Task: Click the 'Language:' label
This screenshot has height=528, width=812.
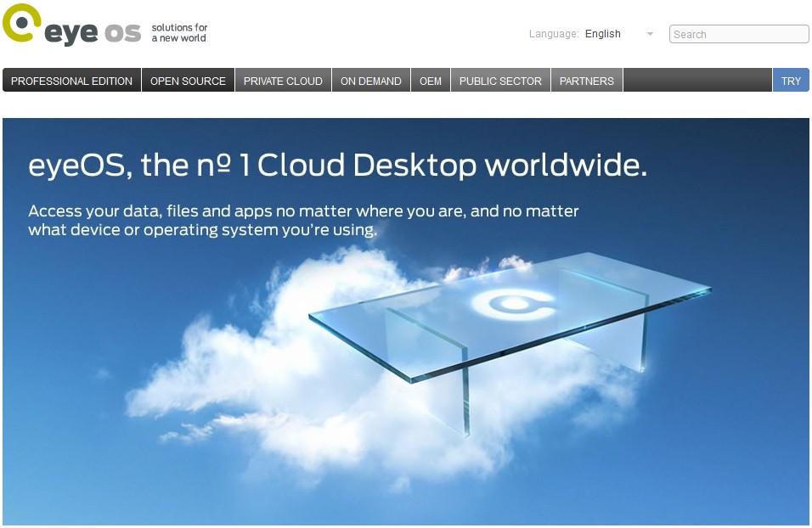Action: [554, 34]
